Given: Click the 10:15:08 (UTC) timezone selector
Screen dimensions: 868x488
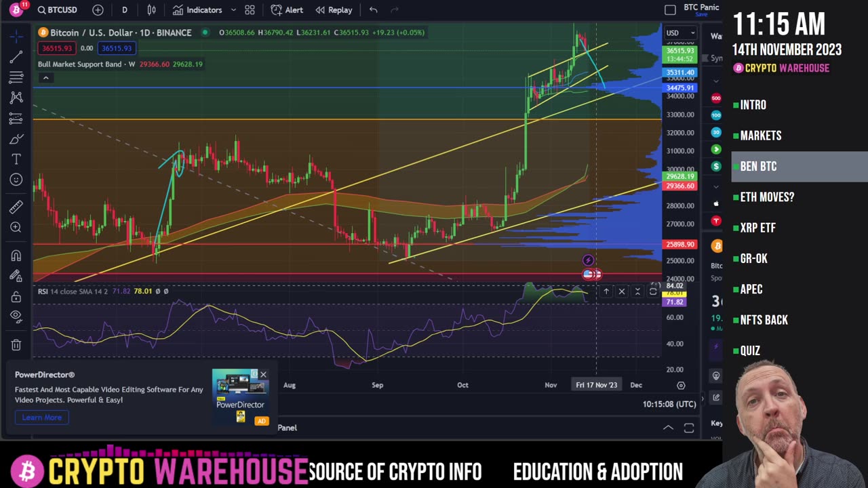Looking at the screenshot, I should 669,404.
